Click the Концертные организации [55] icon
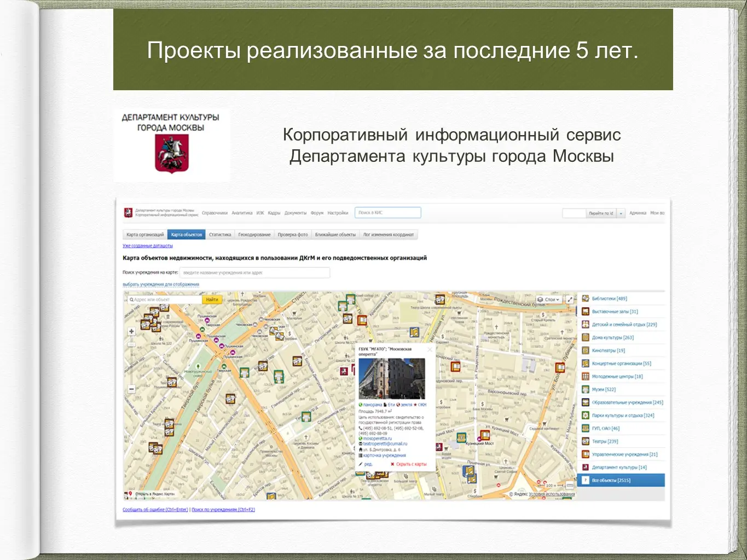The width and height of the screenshot is (747, 560). coord(585,364)
